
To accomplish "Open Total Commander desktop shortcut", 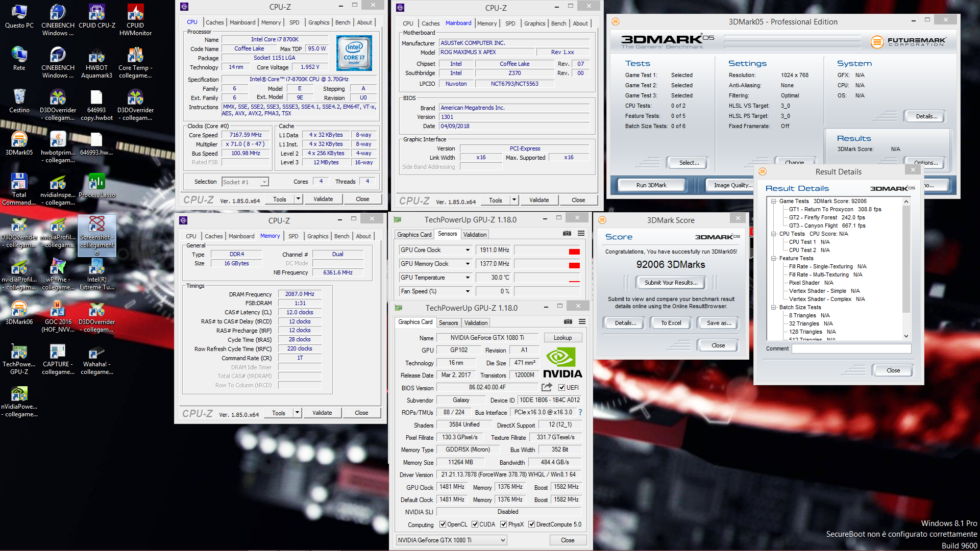I will 19,190.
